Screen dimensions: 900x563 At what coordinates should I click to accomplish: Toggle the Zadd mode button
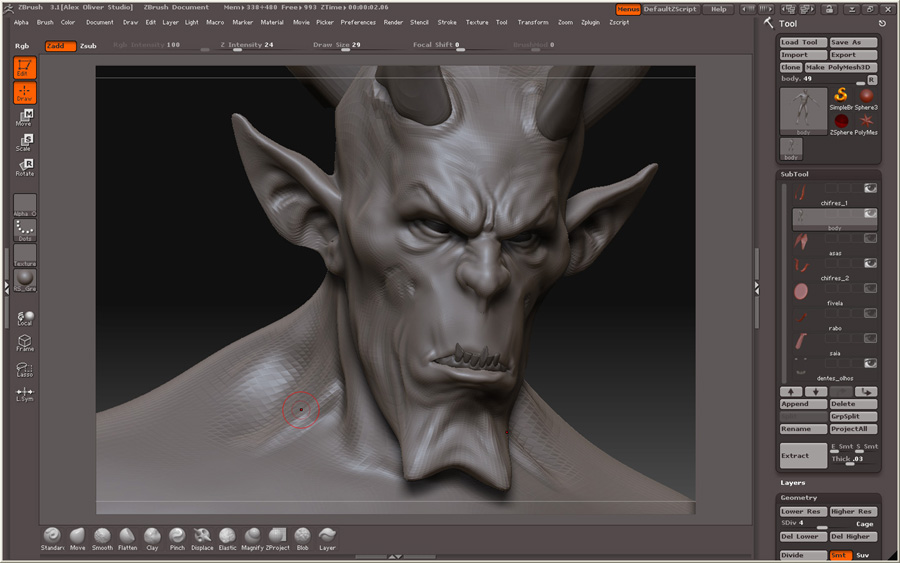[60, 46]
